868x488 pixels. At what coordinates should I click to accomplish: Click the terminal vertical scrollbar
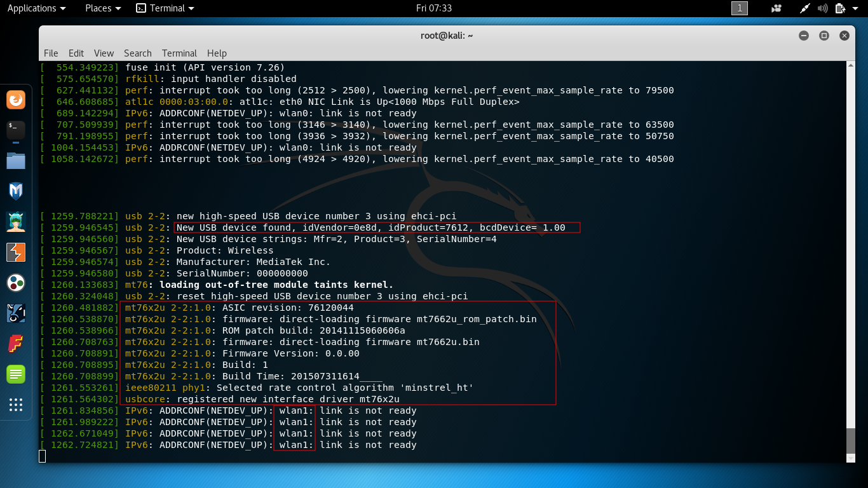click(851, 438)
